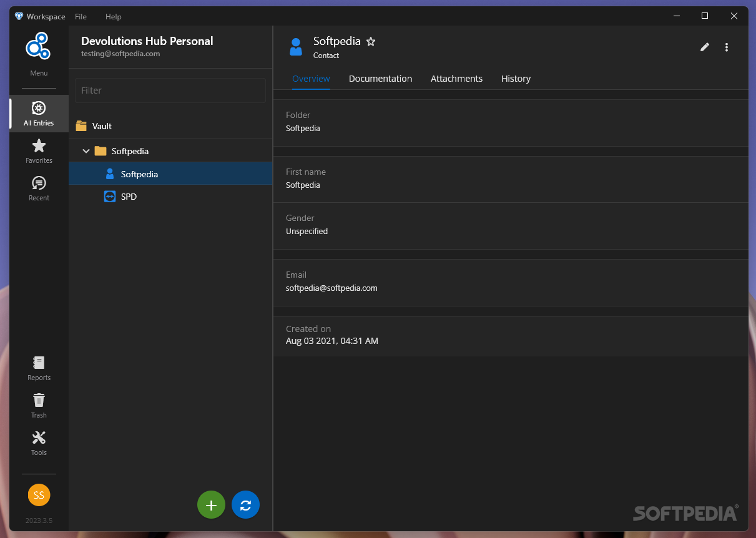Viewport: 756px width, 538px height.
Task: Add a new entry with green plus button
Action: click(x=211, y=505)
